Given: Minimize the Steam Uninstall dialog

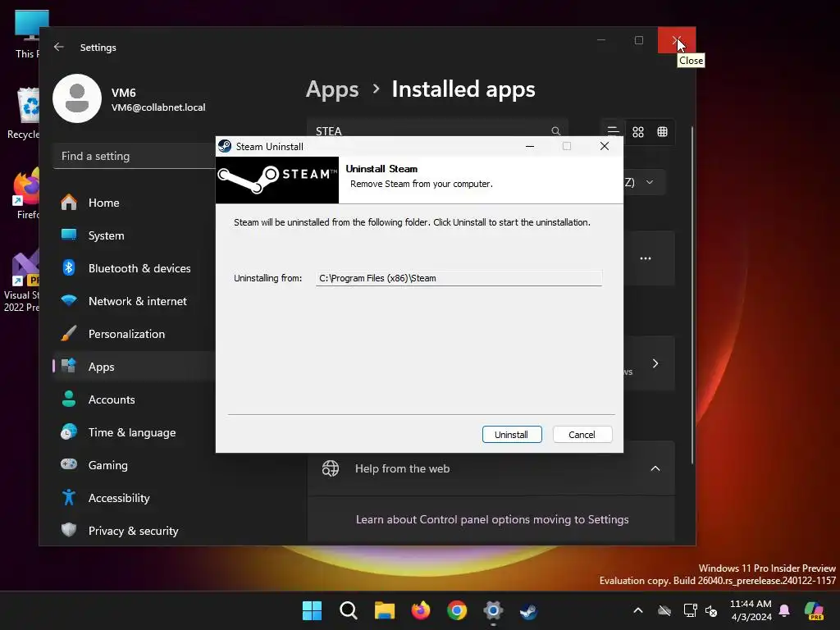Looking at the screenshot, I should pos(530,146).
